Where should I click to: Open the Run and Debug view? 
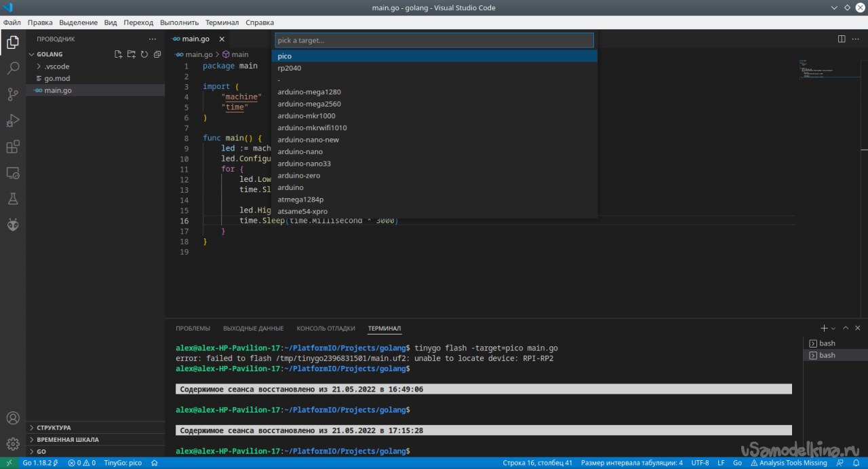tap(13, 121)
